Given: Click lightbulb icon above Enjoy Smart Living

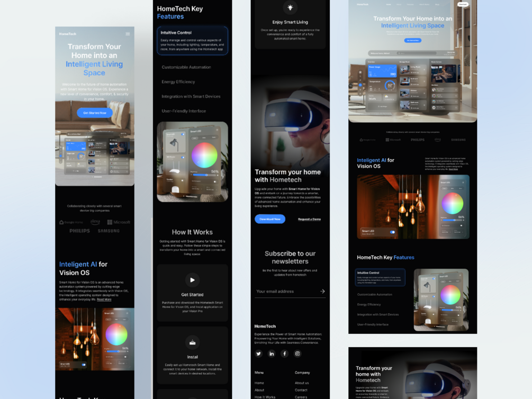Looking at the screenshot, I should pos(290,7).
